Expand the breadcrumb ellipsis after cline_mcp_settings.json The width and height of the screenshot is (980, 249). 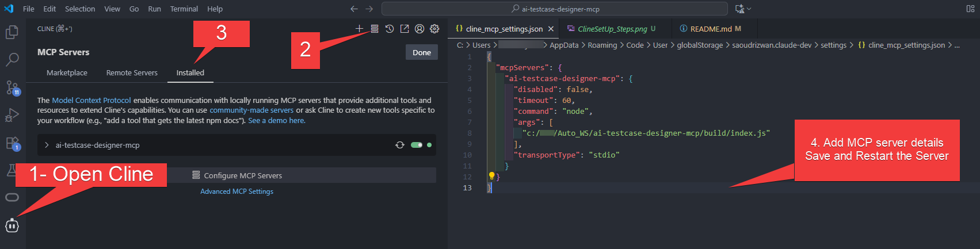pos(957,45)
